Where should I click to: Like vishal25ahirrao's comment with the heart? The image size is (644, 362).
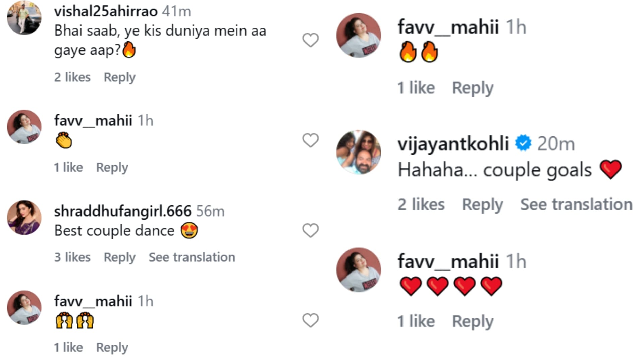click(x=310, y=40)
